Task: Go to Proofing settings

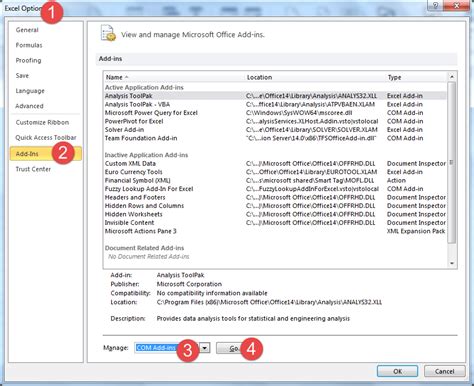Action: [28, 60]
